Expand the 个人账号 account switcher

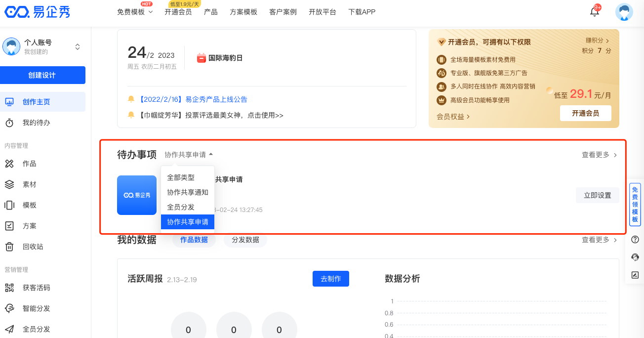77,47
